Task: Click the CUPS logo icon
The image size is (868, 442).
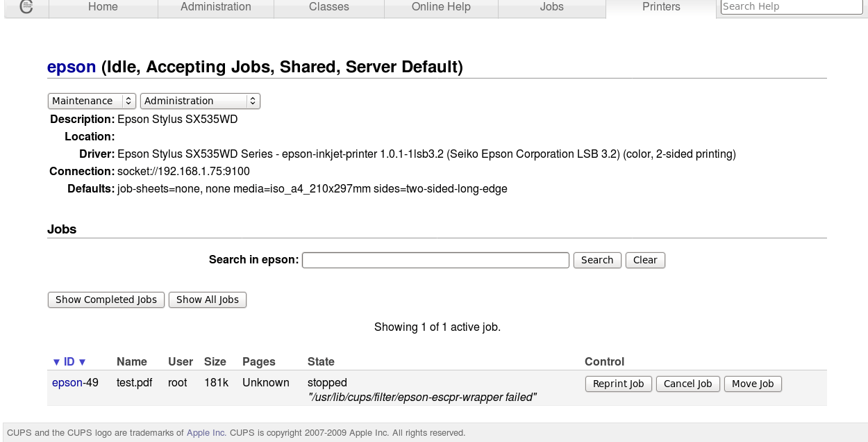Action: [26, 7]
